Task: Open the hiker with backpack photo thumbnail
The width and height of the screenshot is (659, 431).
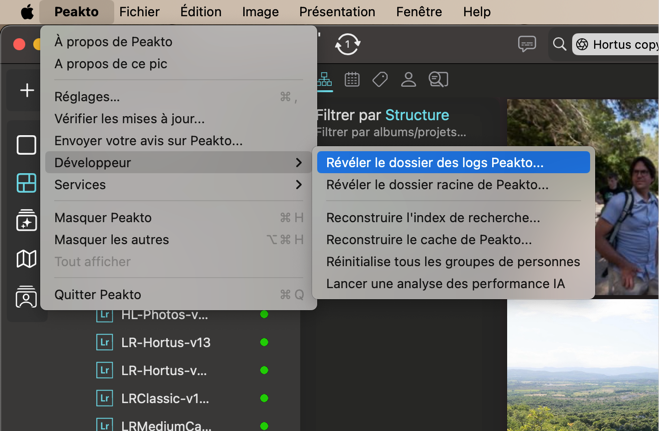Action: (x=626, y=197)
